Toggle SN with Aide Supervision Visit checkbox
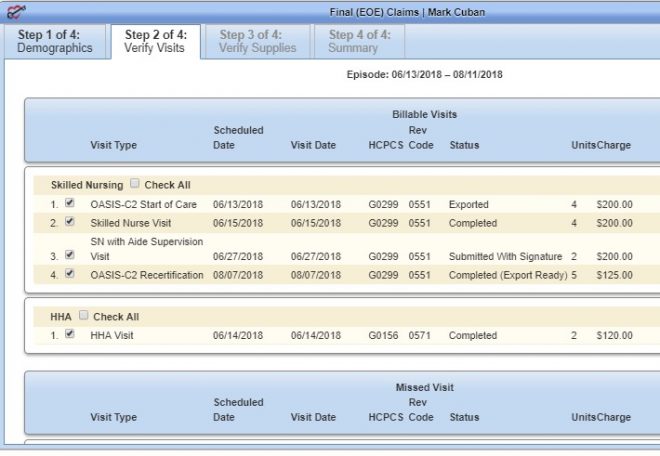Viewport: 660px width, 456px height. (70, 255)
